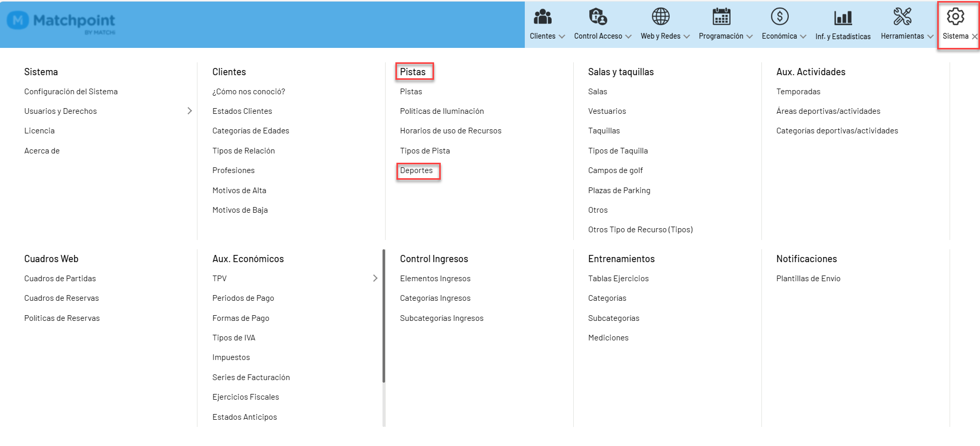Image resolution: width=980 pixels, height=446 pixels.
Task: Expand the Usuarios y Derechos submenu arrow
Action: (190, 111)
